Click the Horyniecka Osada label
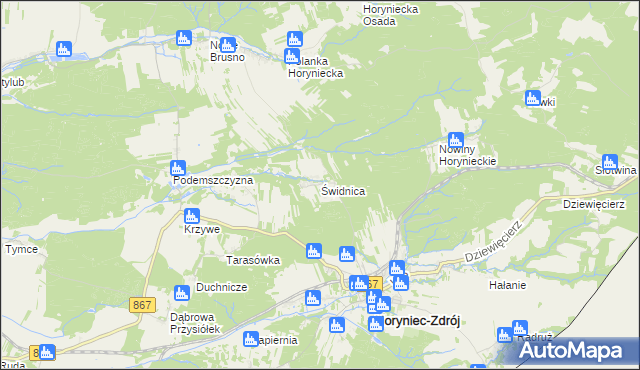The height and width of the screenshot is (370, 640). tap(391, 15)
